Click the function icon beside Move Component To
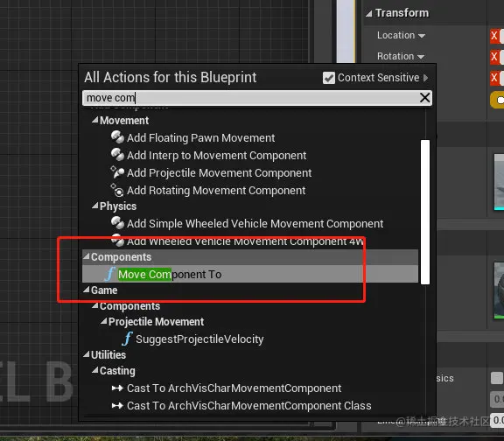The width and height of the screenshot is (504, 441). [x=109, y=274]
